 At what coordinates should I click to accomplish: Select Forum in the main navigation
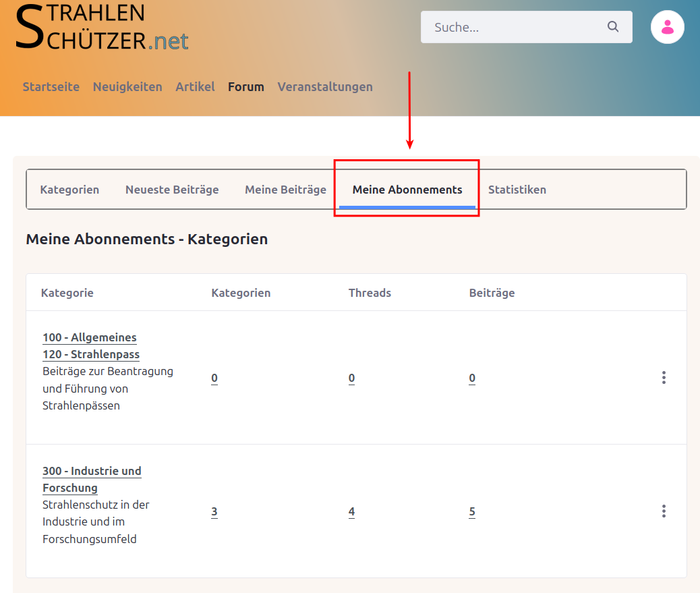coord(246,87)
